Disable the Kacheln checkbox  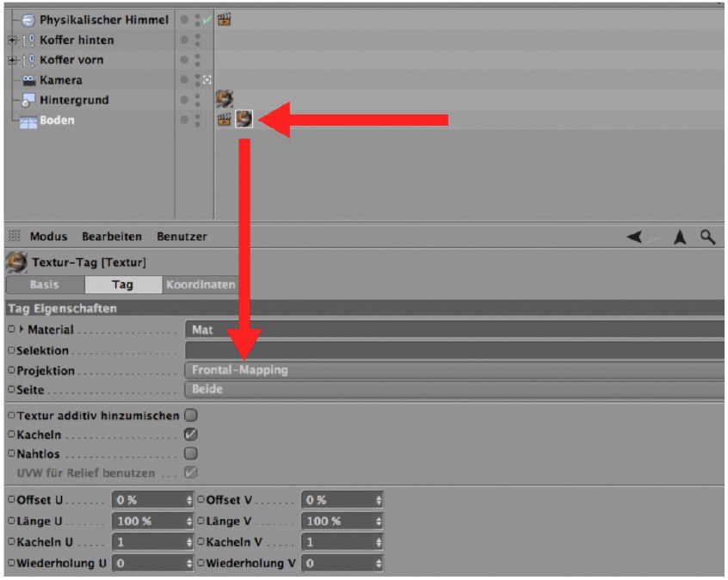(191, 435)
